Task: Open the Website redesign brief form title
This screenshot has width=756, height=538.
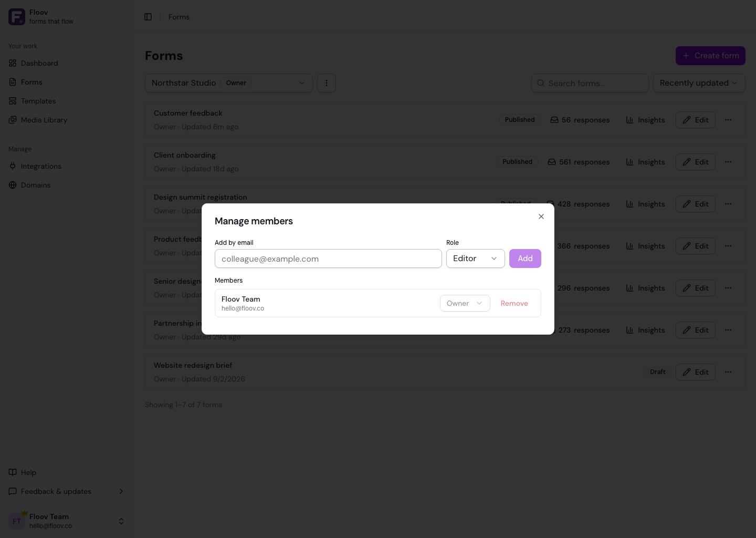Action: pos(193,365)
